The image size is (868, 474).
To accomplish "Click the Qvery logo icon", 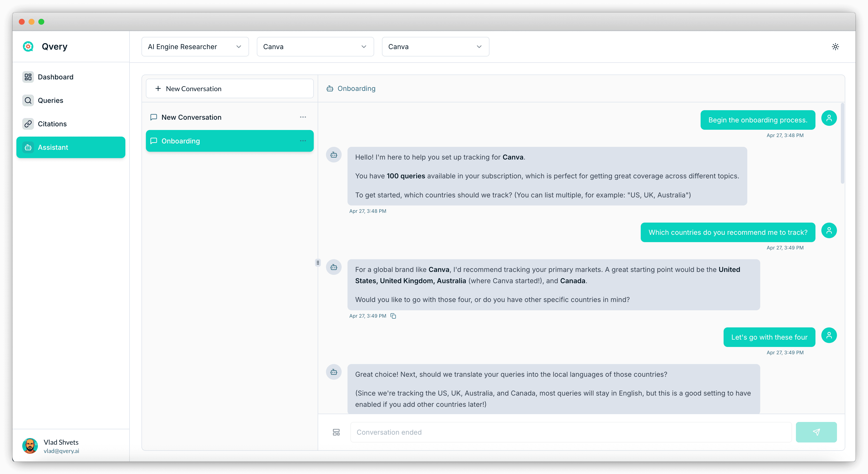I will 28,46.
